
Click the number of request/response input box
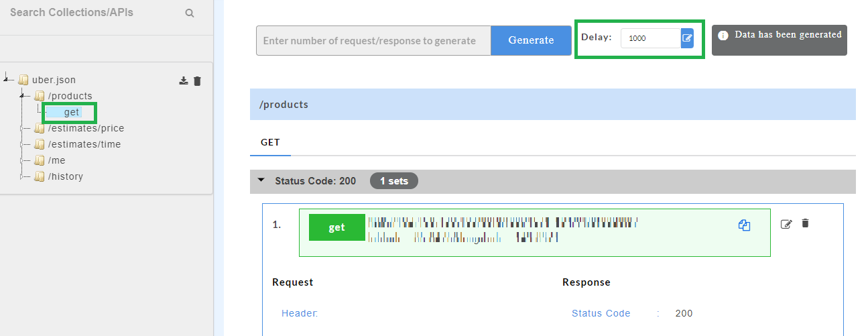[x=373, y=40]
